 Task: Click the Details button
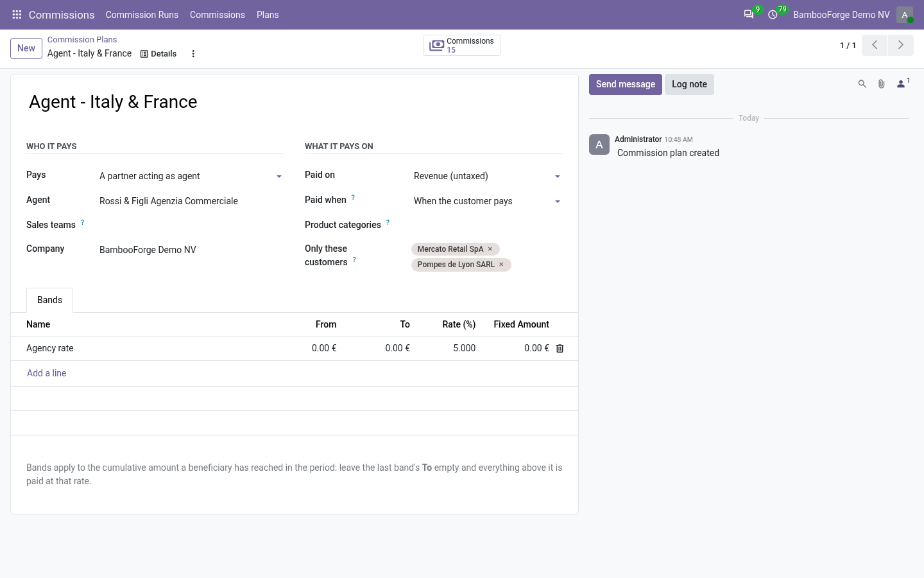[158, 54]
